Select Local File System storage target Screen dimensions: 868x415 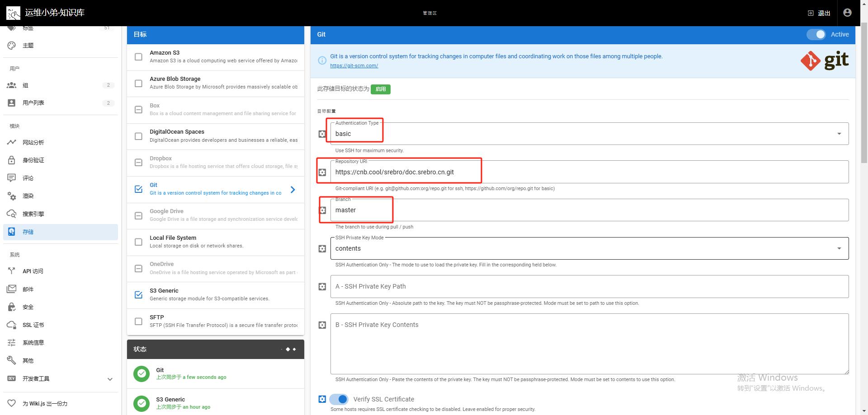tap(173, 242)
